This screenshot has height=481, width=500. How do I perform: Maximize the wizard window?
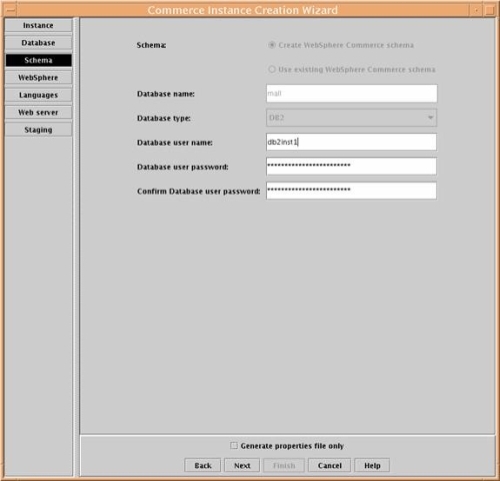point(490,10)
